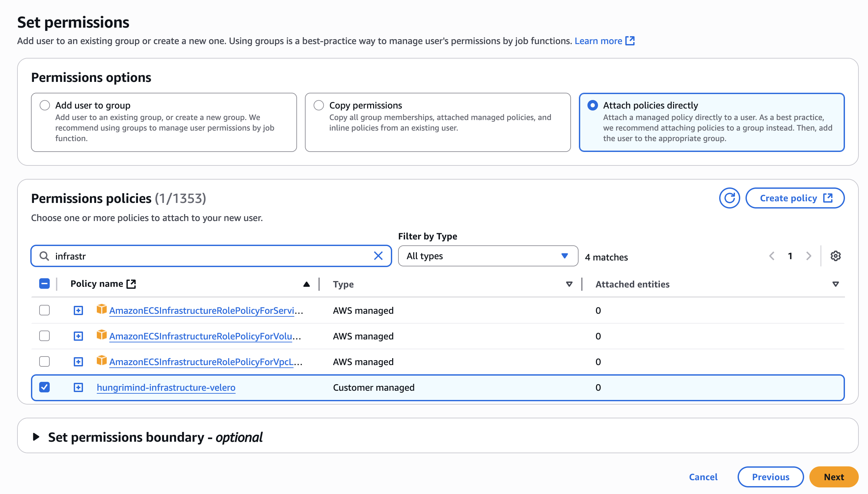Click the previous page chevron

772,256
